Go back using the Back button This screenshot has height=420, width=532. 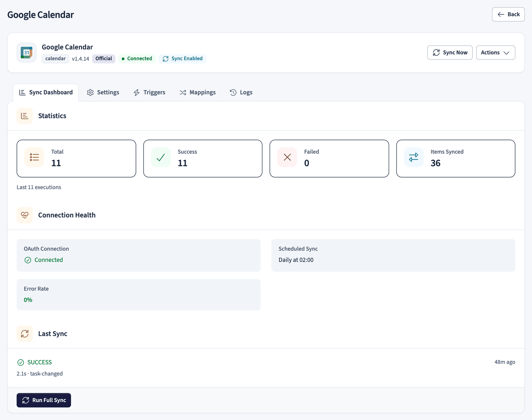coord(508,14)
